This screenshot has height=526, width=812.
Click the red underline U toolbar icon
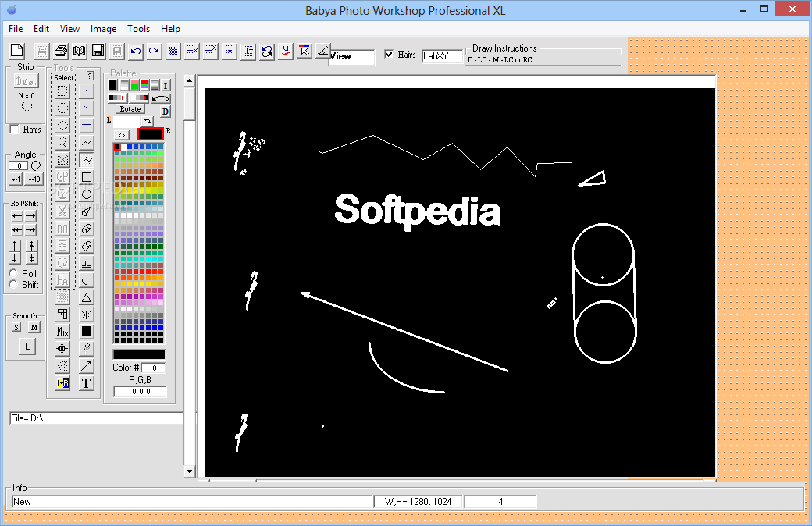[286, 51]
